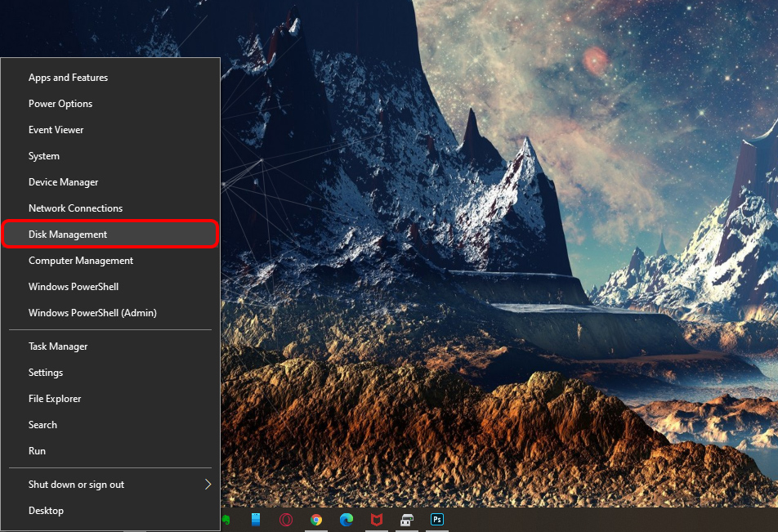Choose Power Options in the menu
Image resolution: width=778 pixels, height=532 pixels.
click(x=60, y=104)
